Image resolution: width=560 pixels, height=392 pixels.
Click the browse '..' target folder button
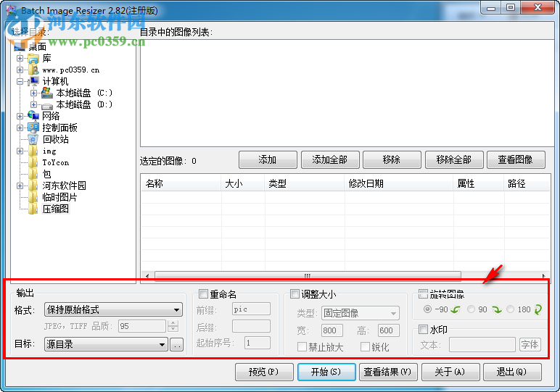(x=176, y=345)
